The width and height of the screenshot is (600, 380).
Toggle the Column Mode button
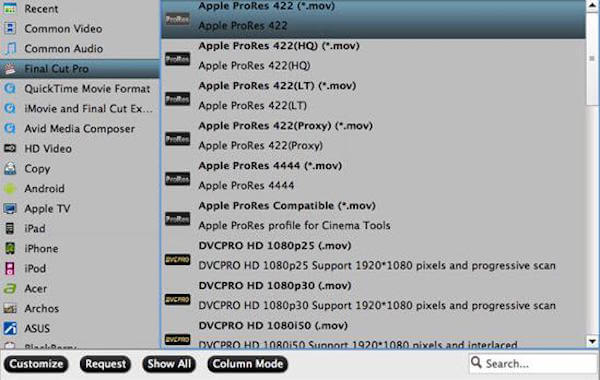coord(248,364)
